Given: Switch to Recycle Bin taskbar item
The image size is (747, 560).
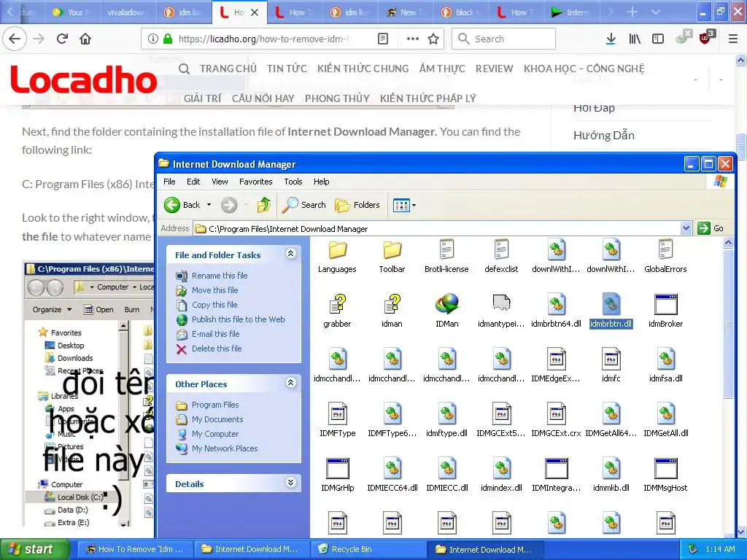Looking at the screenshot, I should tap(368, 549).
